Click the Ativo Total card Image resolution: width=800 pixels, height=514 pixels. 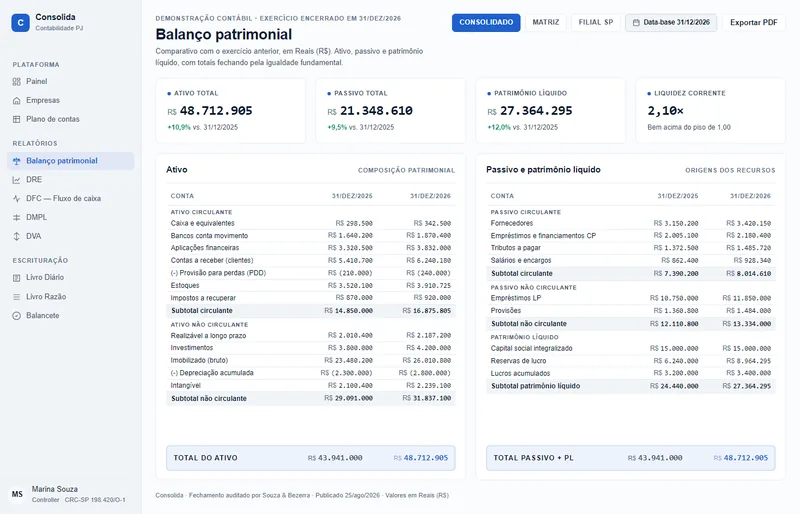click(x=231, y=111)
